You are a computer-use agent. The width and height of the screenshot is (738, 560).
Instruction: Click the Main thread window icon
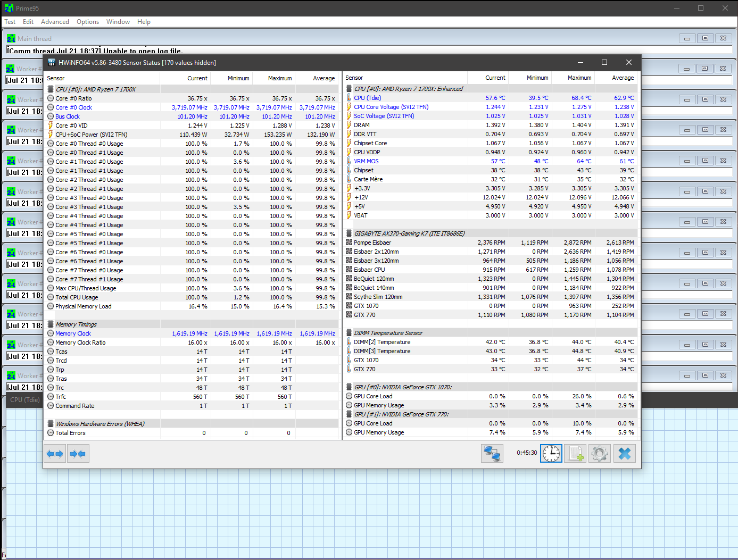[11, 38]
